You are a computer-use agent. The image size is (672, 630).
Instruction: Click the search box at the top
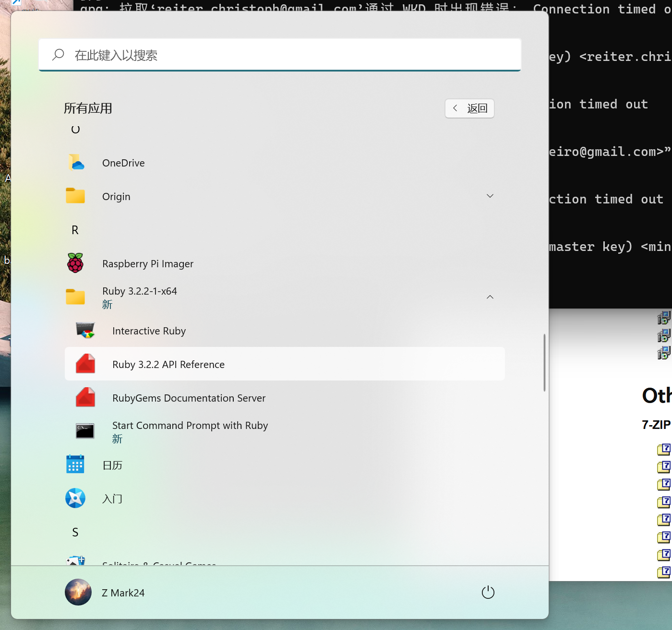280,55
